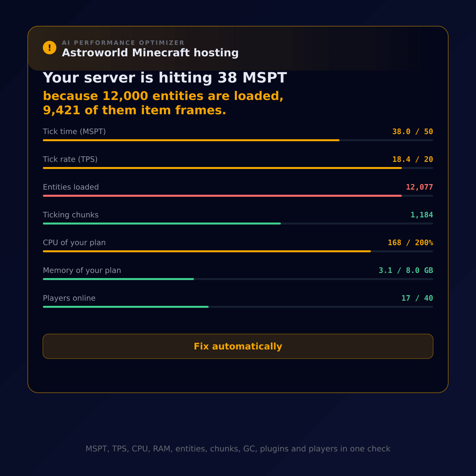Click the Tick time (MSPT) progress bar
This screenshot has height=476, width=476.
pos(238,140)
